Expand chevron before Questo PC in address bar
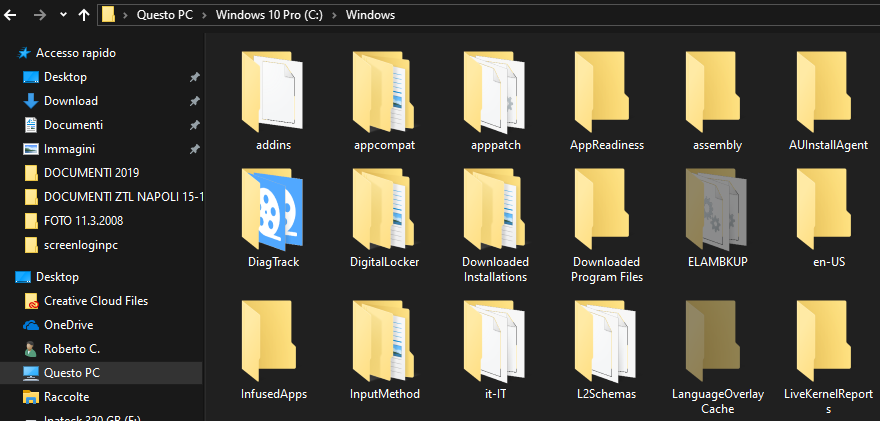Screen dimensions: 880x421 pyautogui.click(x=126, y=15)
